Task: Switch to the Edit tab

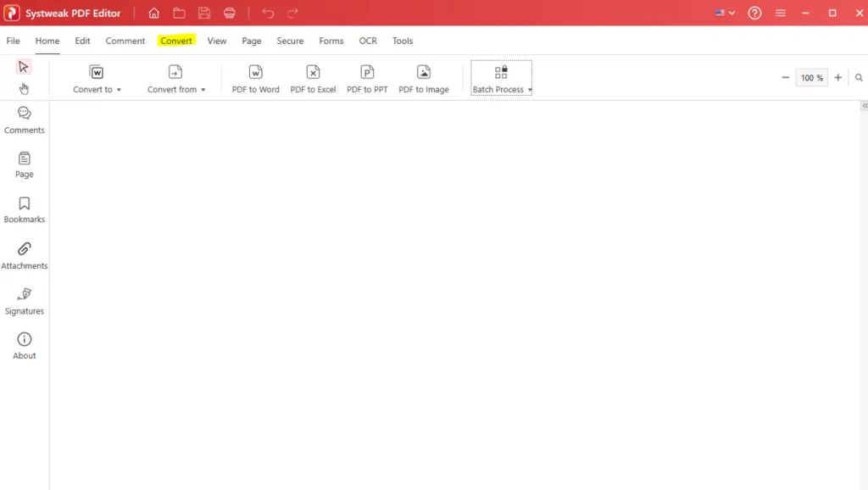Action: pos(82,41)
